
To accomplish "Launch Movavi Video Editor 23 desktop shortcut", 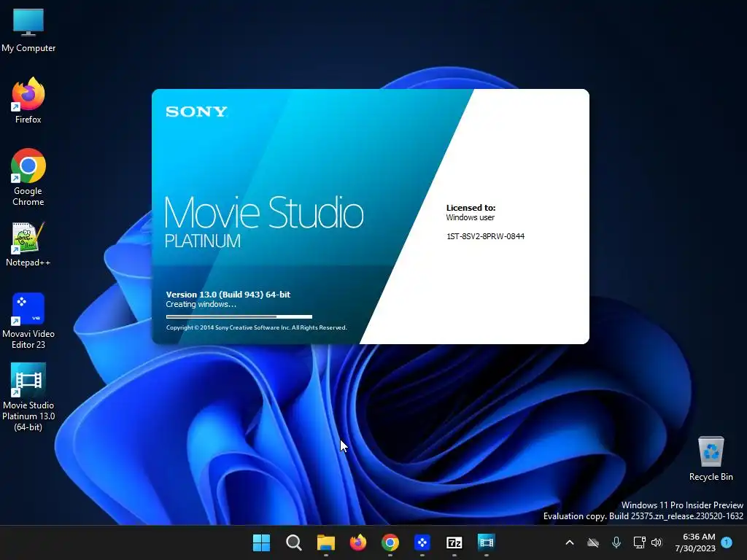I will (28, 321).
